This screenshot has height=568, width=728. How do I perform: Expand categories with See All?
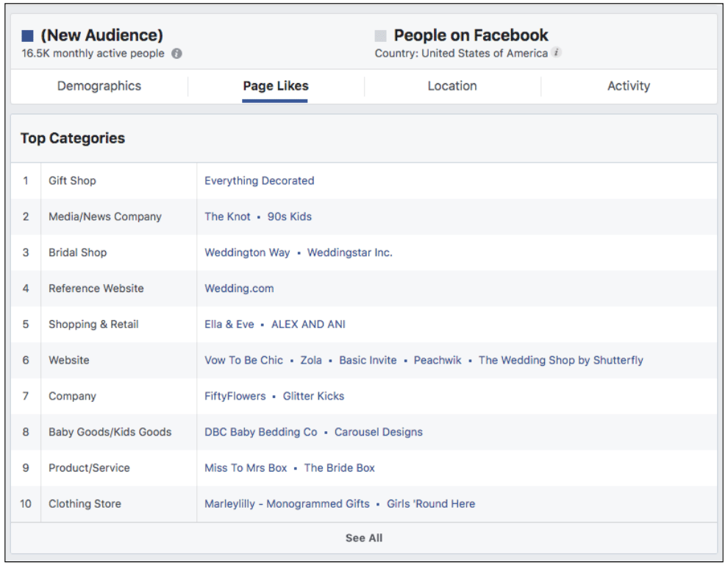click(x=364, y=538)
